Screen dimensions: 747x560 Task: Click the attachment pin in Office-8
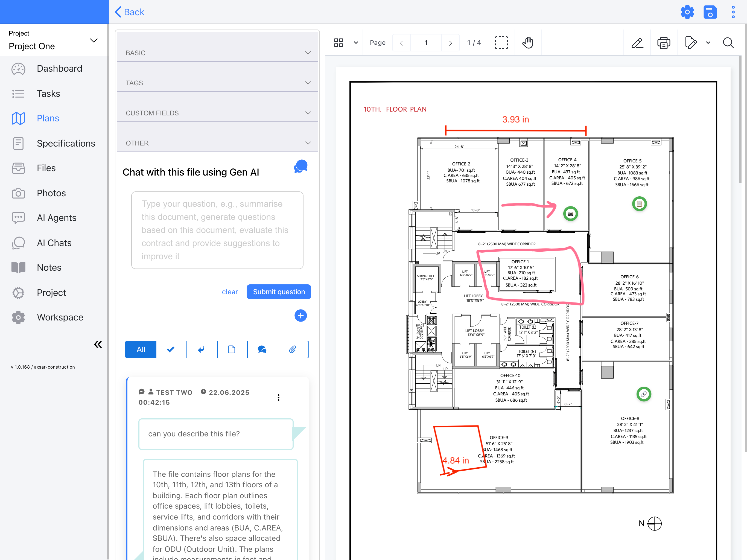(x=644, y=394)
